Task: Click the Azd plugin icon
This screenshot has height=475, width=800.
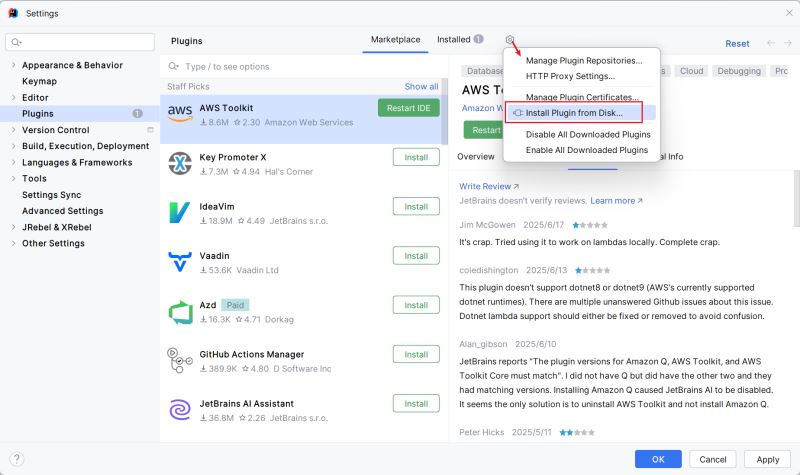Action: pyautogui.click(x=180, y=312)
